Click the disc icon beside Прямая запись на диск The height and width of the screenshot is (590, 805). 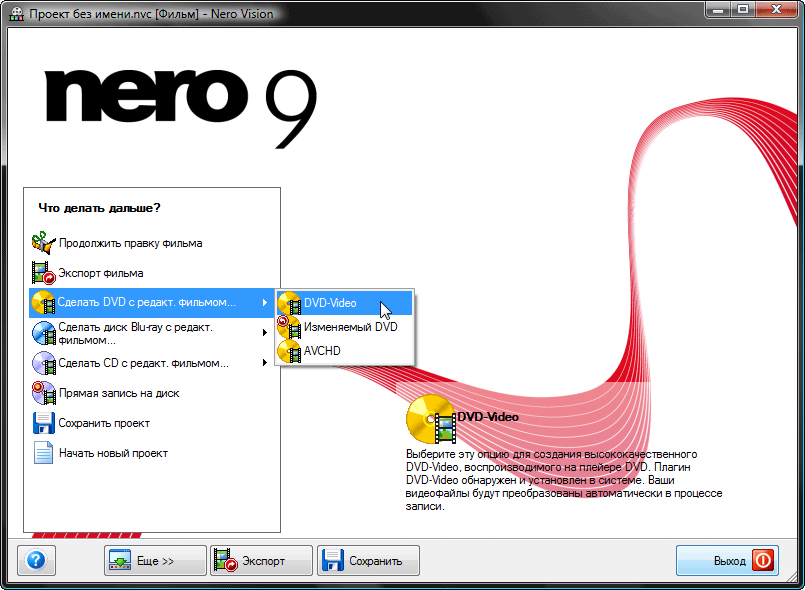(x=44, y=393)
